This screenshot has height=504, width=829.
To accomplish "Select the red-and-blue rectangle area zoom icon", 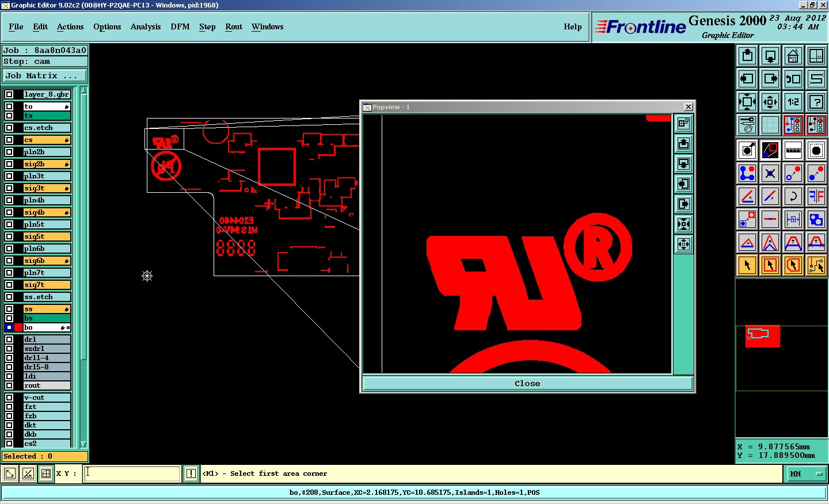I will 770,150.
